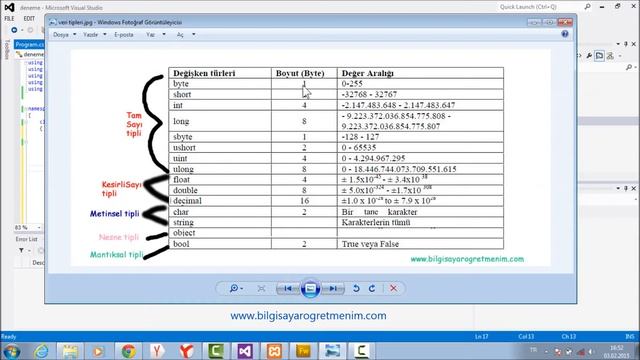Open Adobe Fireworks from the taskbar
This screenshot has height=360, width=640.
coord(303,351)
